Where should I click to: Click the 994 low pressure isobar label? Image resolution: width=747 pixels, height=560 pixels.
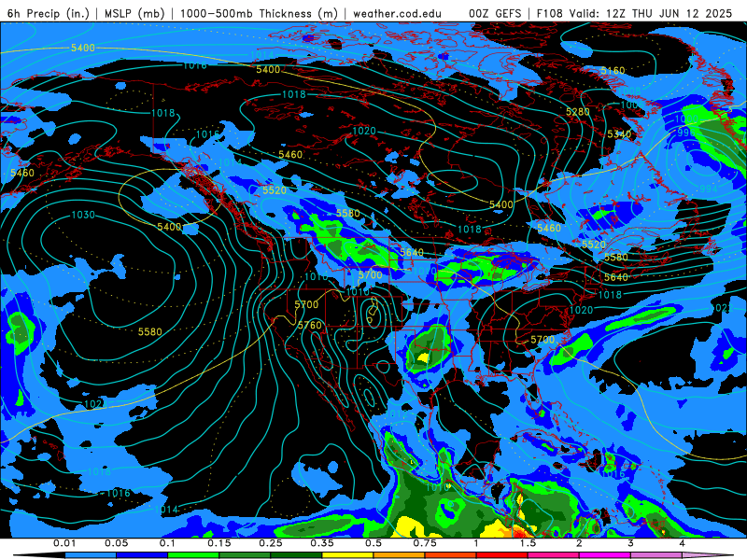[709, 189]
